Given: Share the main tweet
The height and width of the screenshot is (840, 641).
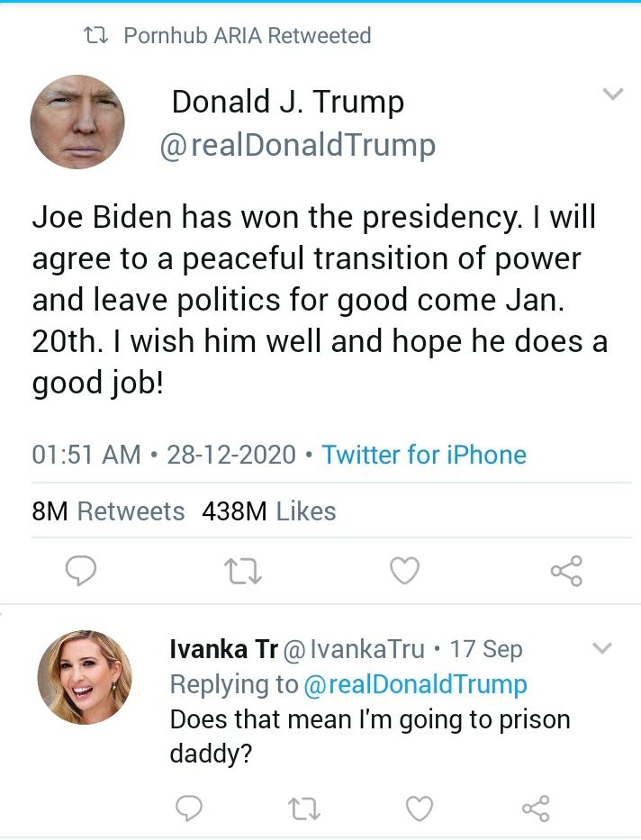Looking at the screenshot, I should point(566,570).
